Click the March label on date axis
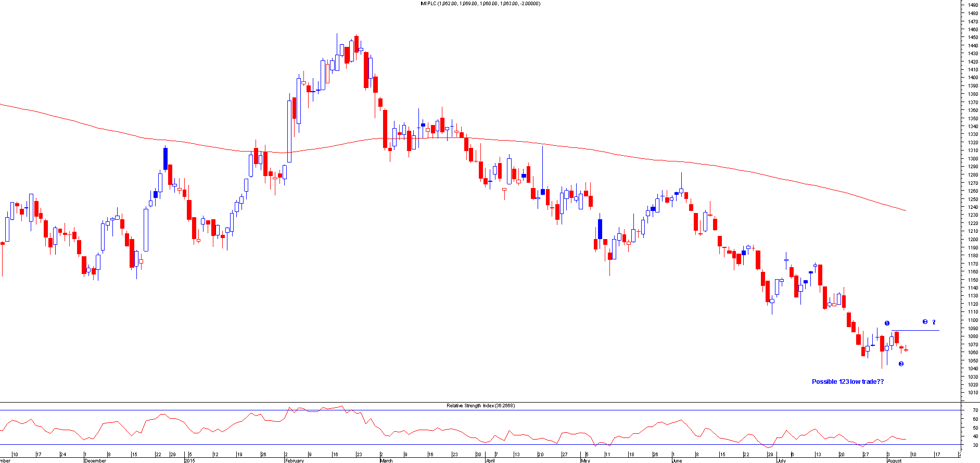This screenshot has width=980, height=463. click(386, 460)
